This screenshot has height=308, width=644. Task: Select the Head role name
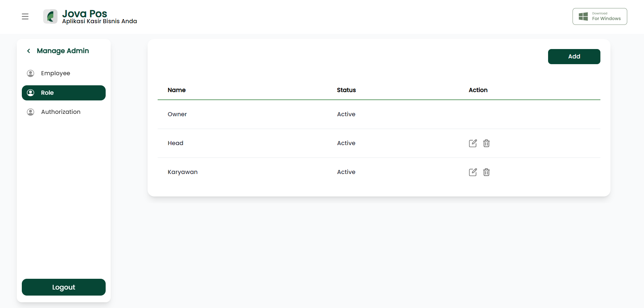(x=175, y=143)
